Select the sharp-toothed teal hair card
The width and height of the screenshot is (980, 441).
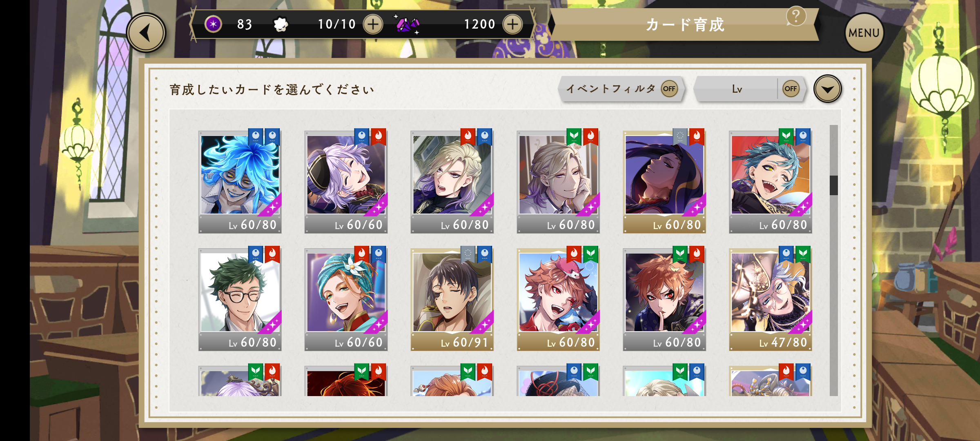[x=771, y=182]
